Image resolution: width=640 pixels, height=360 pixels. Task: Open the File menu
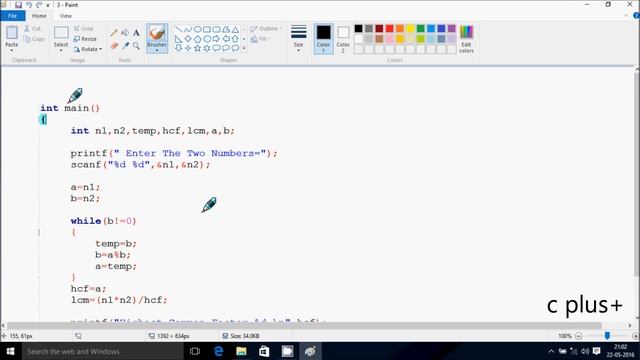pyautogui.click(x=13, y=16)
